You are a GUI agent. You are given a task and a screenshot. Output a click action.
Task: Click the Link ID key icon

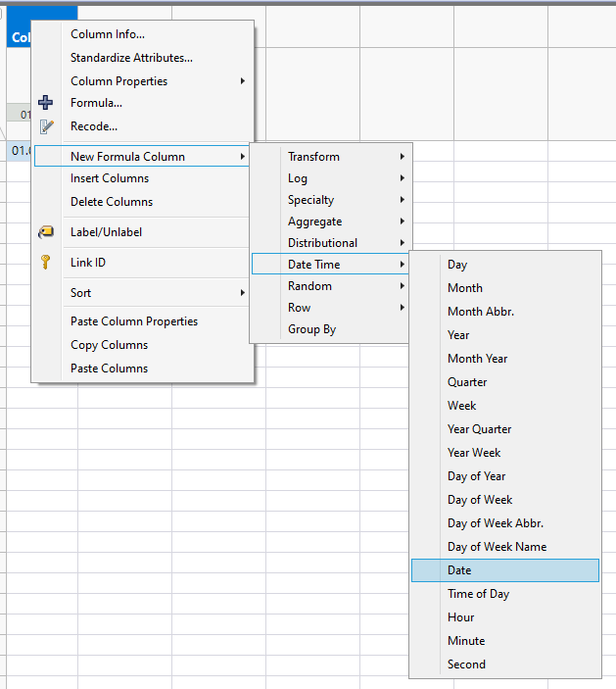(45, 262)
